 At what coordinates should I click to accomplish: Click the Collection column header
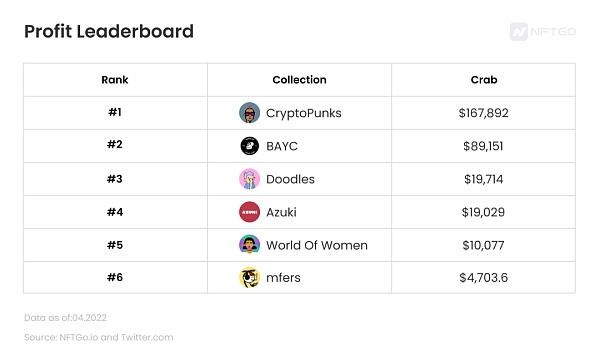[x=299, y=80]
